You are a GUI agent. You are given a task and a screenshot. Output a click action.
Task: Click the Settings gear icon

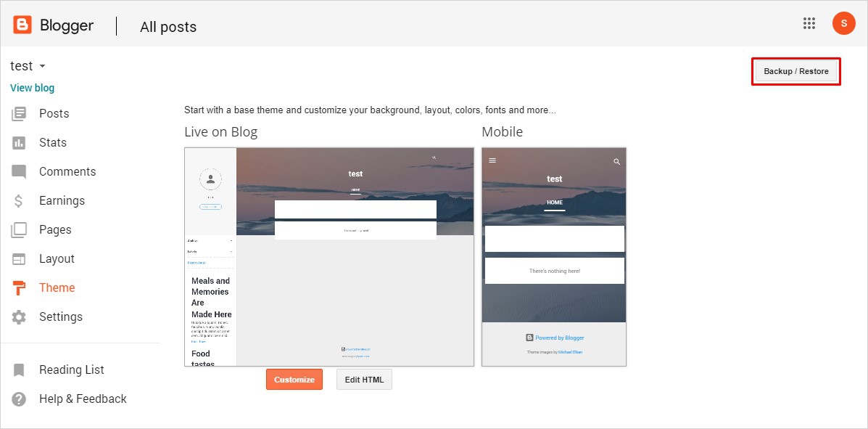[19, 317]
